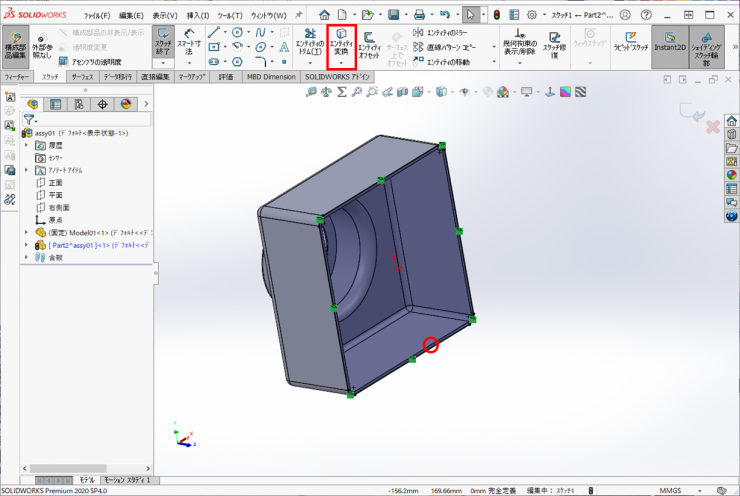740x496 pixels.
Task: Expand the Model01<1> component node
Action: [27, 232]
